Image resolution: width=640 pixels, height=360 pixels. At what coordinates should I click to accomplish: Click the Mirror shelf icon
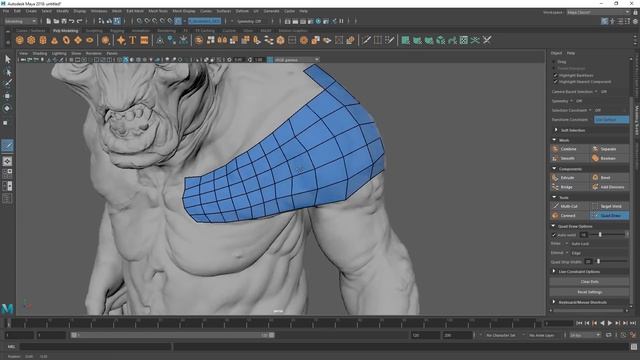(222, 40)
